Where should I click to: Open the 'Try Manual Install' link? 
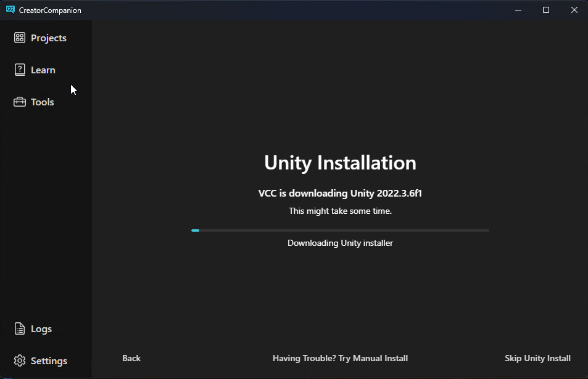click(340, 358)
